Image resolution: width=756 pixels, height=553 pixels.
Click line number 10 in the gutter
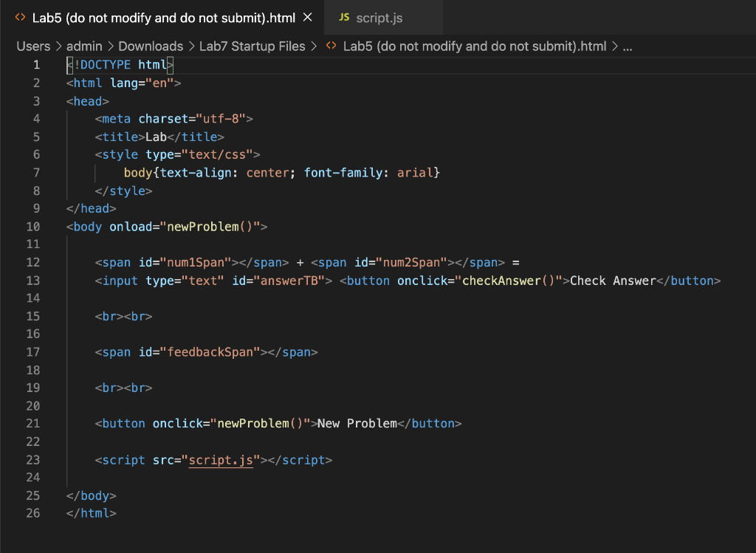[32, 226]
